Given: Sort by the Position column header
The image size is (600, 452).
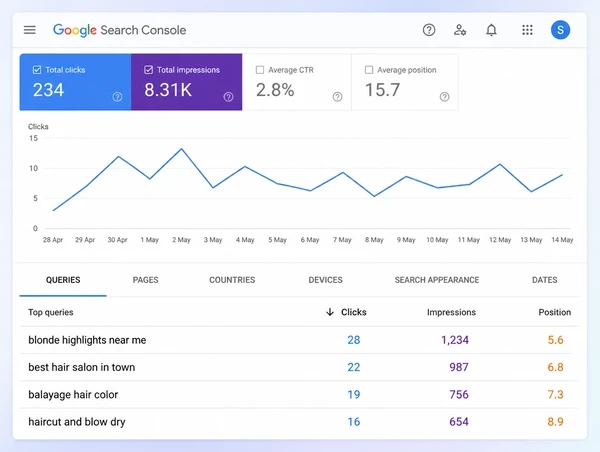Looking at the screenshot, I should pos(554,312).
